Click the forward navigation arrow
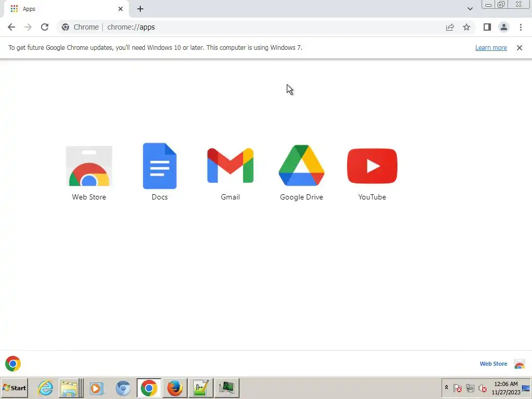The width and height of the screenshot is (532, 399). click(28, 27)
